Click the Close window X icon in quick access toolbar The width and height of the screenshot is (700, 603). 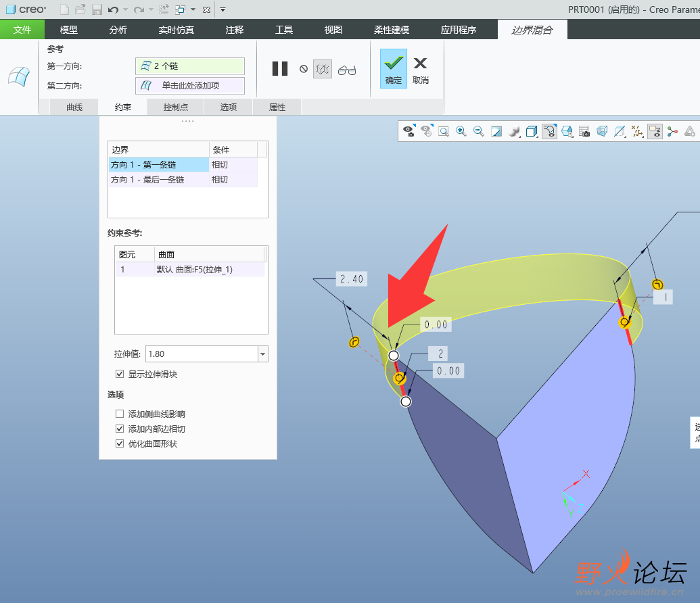(x=206, y=9)
